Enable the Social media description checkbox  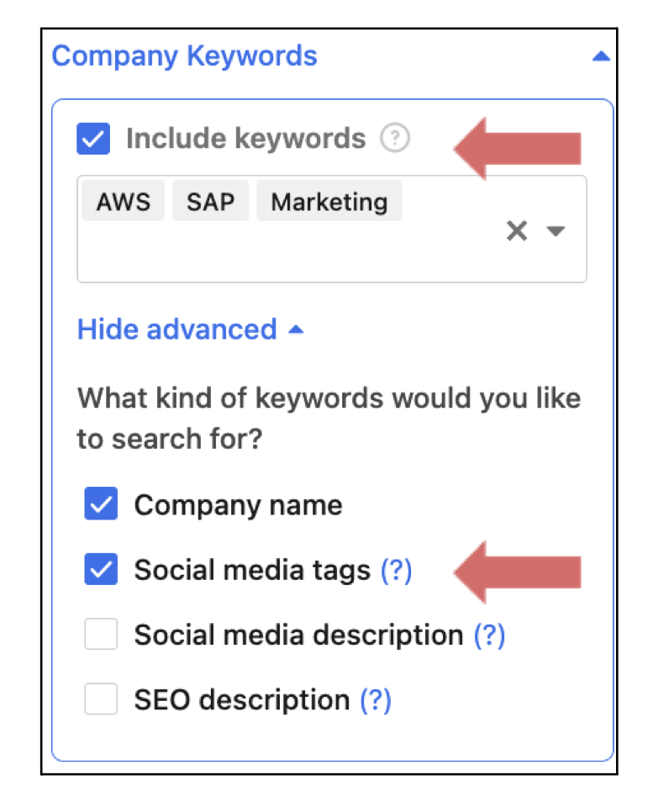point(101,635)
